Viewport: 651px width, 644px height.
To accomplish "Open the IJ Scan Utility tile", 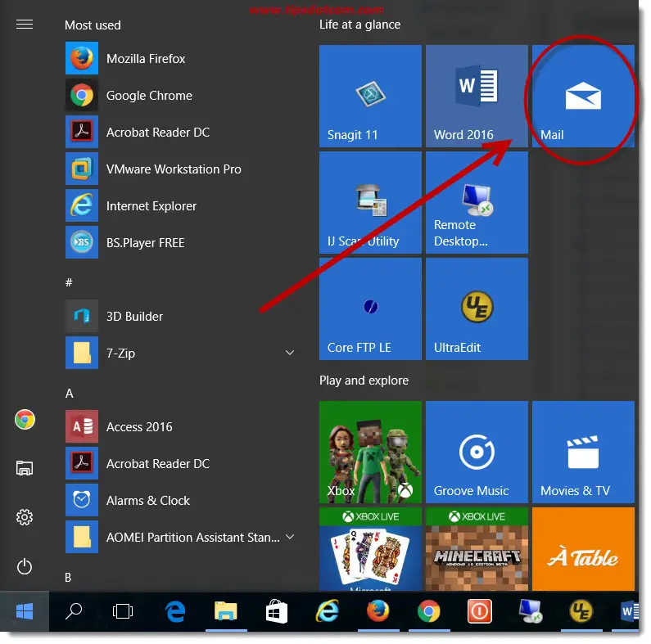I will 370,202.
